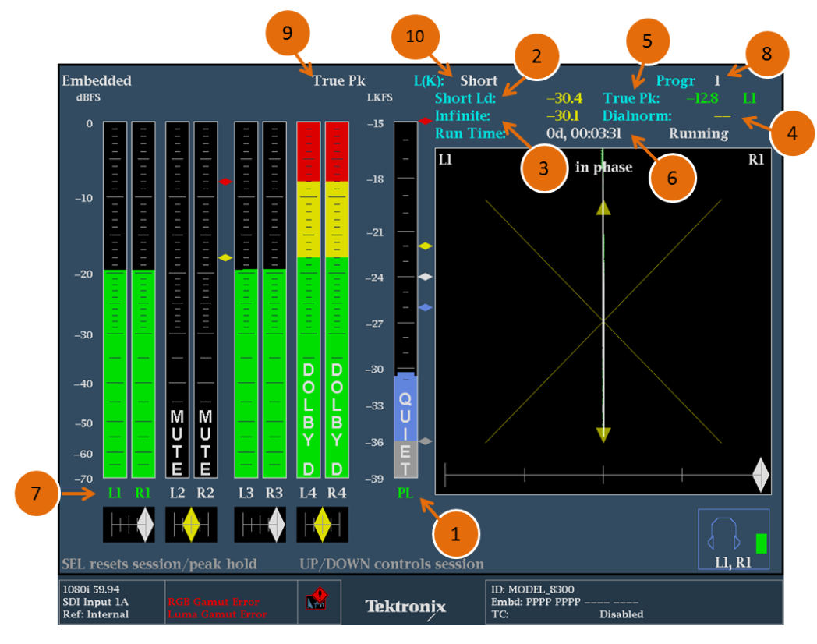Click the 'R4' channel label

tap(337, 493)
